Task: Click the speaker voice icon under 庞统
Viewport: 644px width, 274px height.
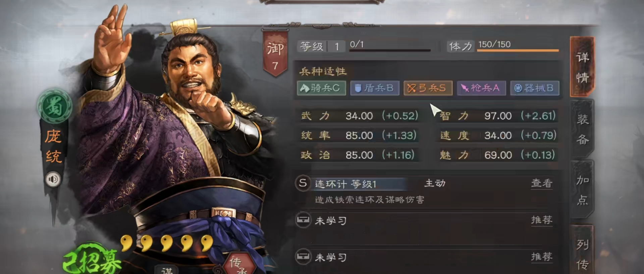Action: click(53, 179)
